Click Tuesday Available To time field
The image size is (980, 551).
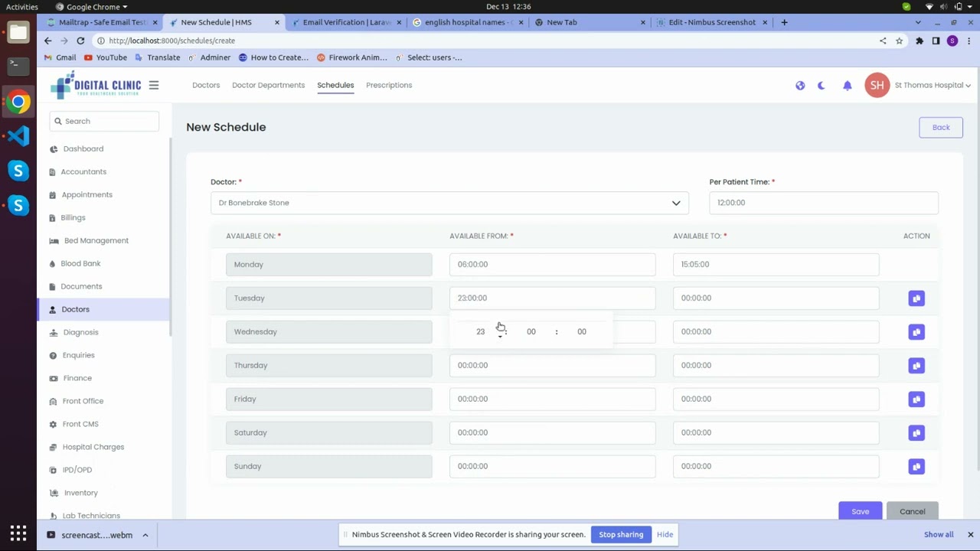click(x=776, y=298)
